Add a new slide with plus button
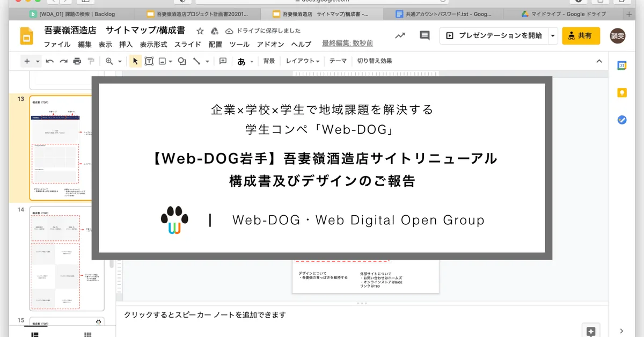Viewport: 644px width, 337px height. click(x=27, y=61)
